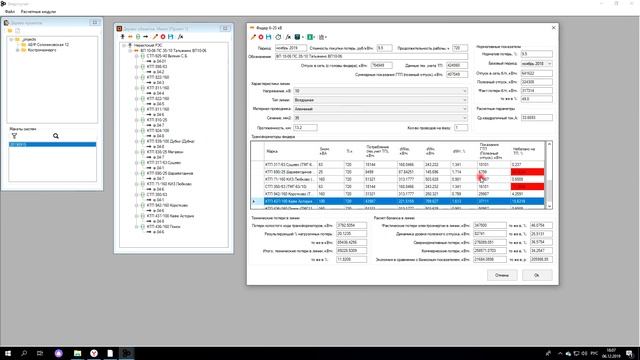Open Task View from the taskbar
640x360 pixels.
coord(40,353)
